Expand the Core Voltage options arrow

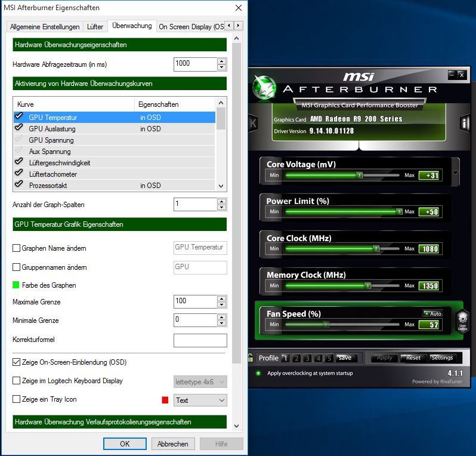tap(455, 173)
